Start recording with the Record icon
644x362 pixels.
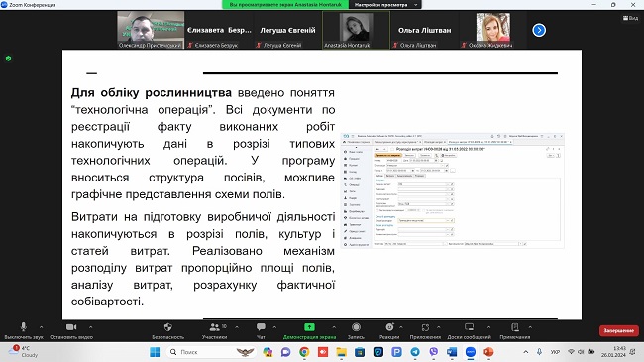(356, 330)
